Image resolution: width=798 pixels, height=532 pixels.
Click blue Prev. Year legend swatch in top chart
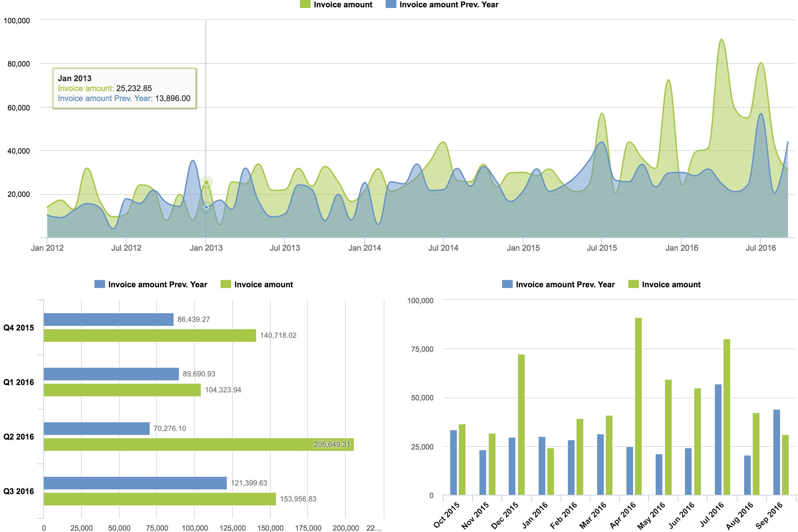click(x=391, y=4)
